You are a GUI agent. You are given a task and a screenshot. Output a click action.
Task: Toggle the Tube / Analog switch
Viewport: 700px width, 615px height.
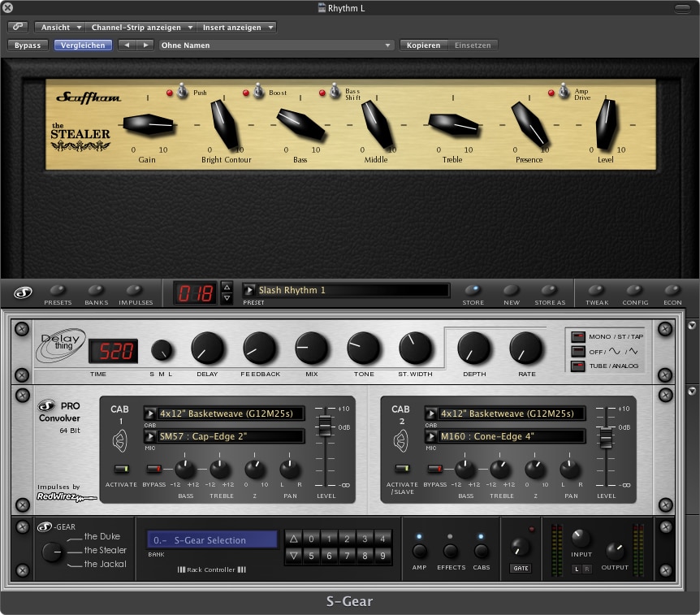point(578,366)
